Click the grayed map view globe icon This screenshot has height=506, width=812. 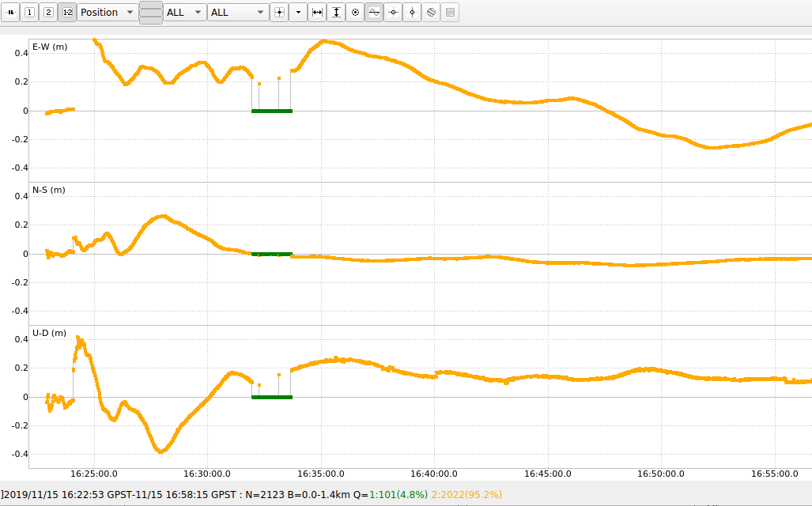coord(431,13)
